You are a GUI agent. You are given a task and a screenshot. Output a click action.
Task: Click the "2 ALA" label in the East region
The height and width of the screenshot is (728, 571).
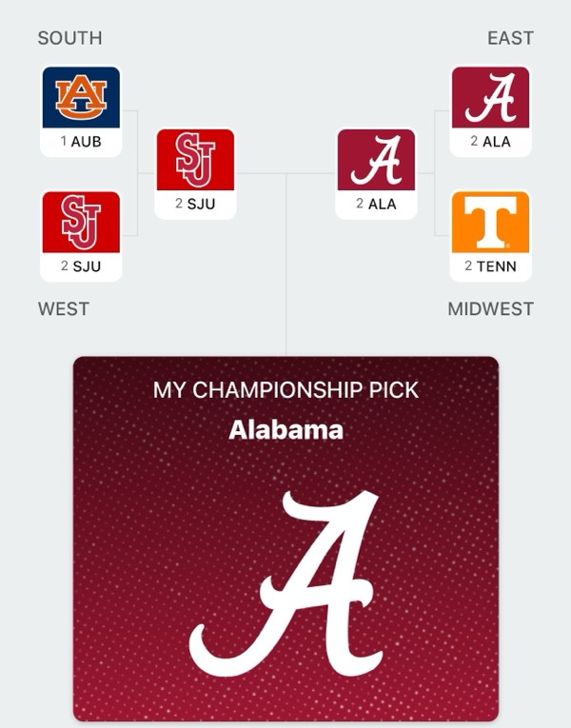pos(490,142)
